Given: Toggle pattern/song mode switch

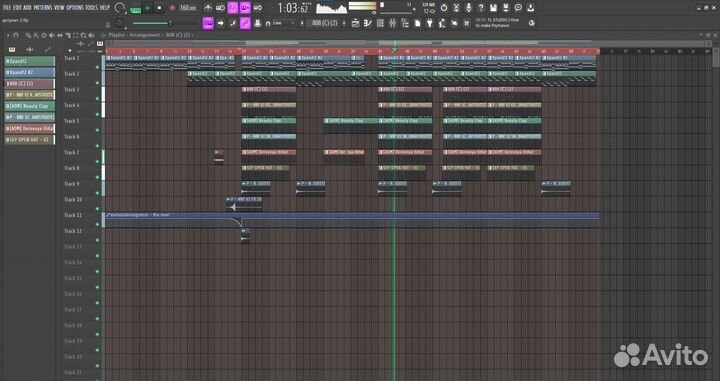Looking at the screenshot, I should click(135, 8).
